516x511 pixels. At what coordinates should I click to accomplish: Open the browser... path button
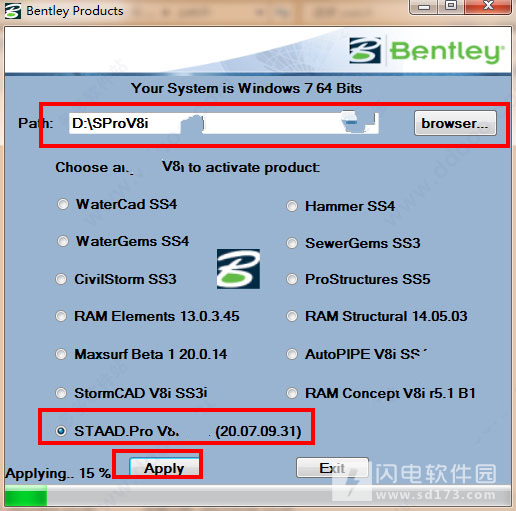[455, 123]
